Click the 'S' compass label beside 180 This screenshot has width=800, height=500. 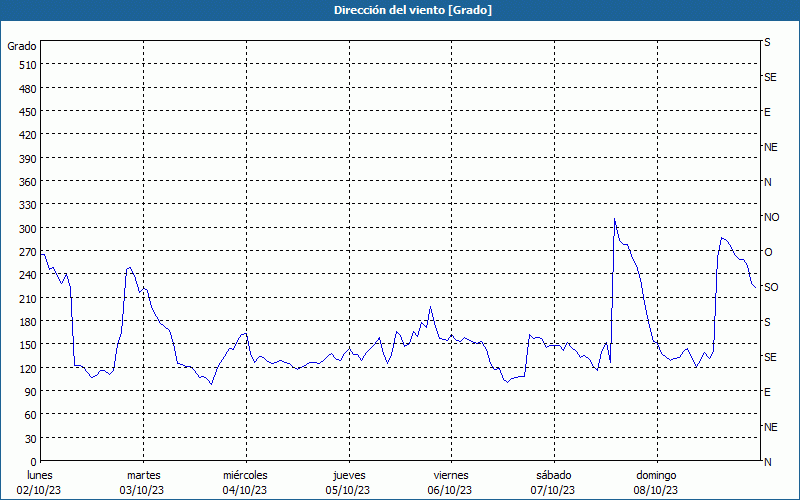click(x=767, y=322)
